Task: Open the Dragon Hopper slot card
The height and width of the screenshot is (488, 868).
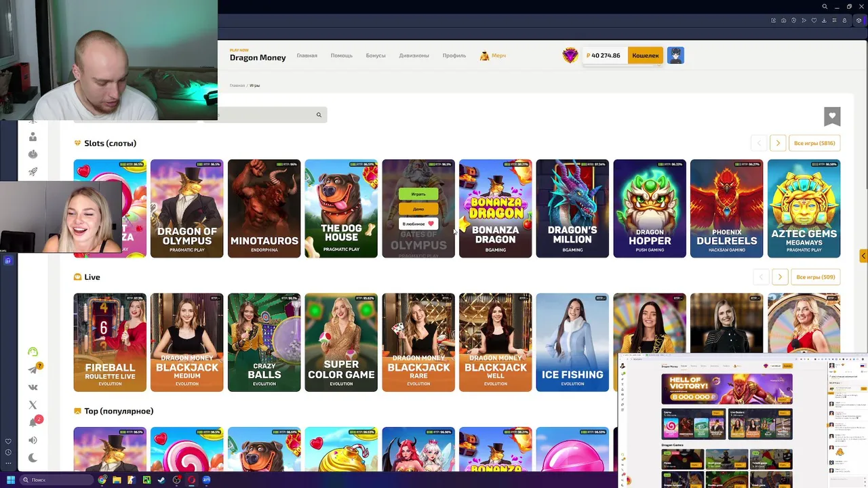Action: tap(650, 209)
